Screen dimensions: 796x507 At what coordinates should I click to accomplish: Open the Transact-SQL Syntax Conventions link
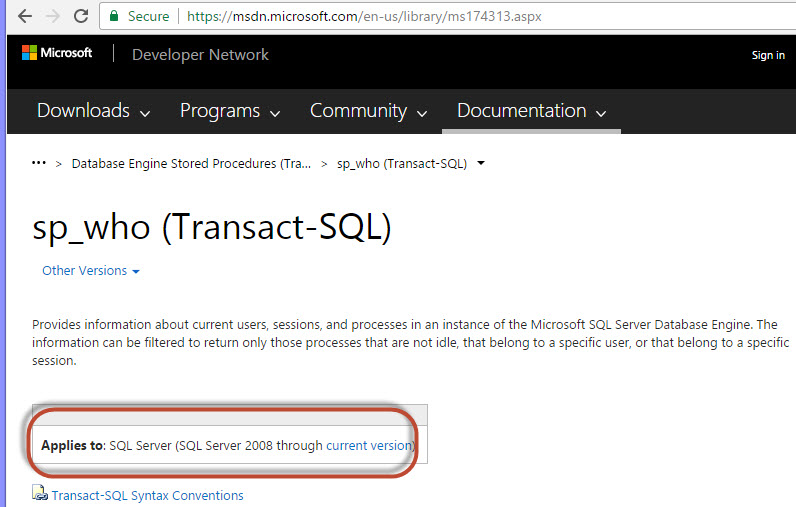click(147, 495)
